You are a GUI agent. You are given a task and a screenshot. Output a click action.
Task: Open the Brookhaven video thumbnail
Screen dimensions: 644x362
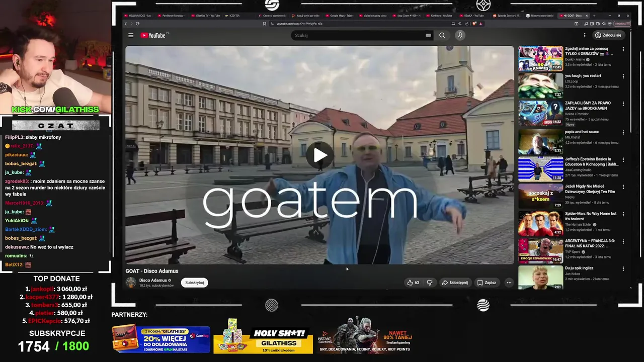pos(541,113)
